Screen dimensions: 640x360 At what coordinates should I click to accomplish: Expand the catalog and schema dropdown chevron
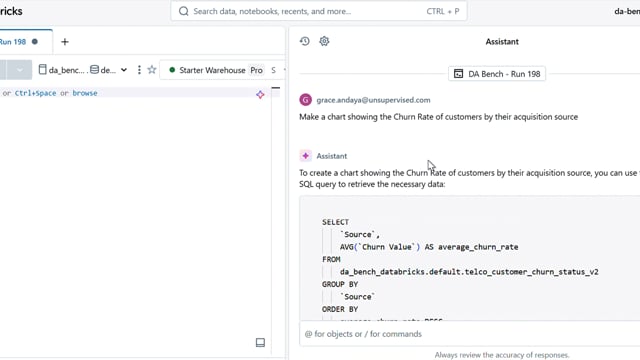coord(124,70)
